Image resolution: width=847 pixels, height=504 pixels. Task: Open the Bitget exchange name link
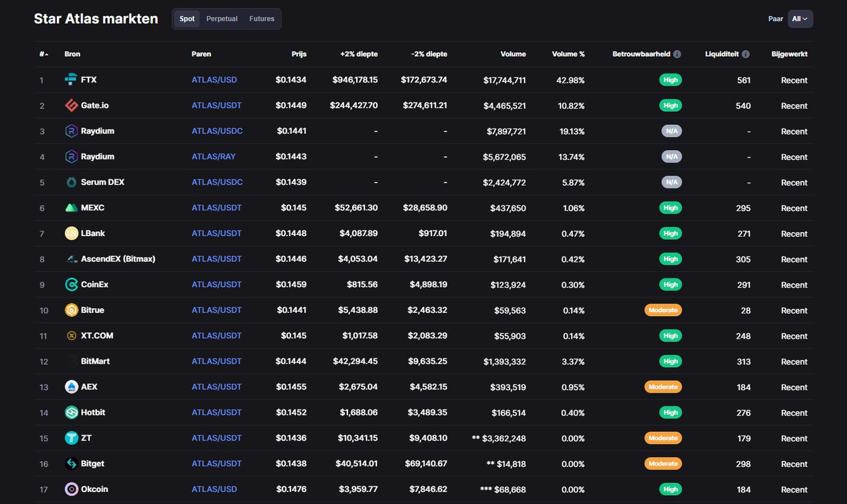coord(93,464)
